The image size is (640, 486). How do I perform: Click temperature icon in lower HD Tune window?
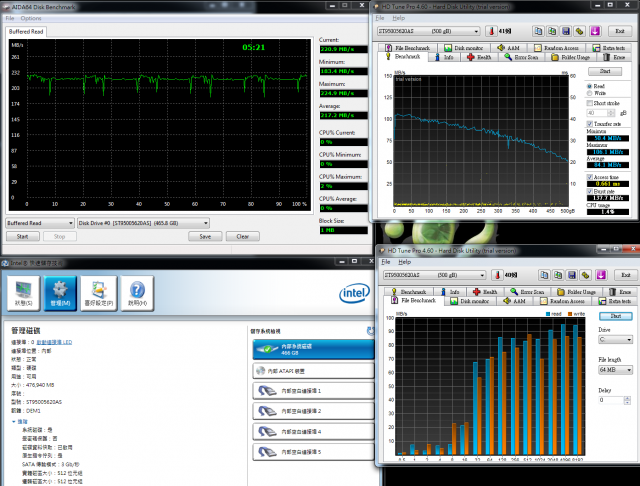coord(497,275)
